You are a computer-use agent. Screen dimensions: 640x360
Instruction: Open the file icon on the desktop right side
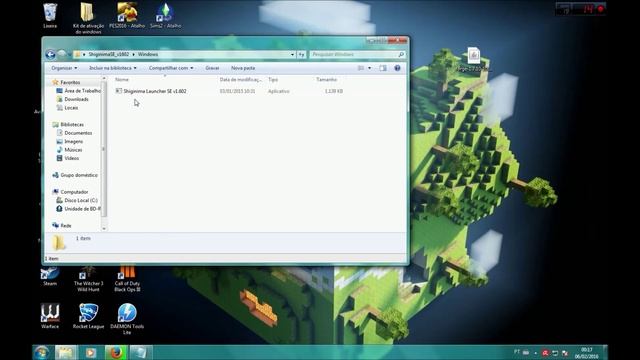(x=473, y=60)
